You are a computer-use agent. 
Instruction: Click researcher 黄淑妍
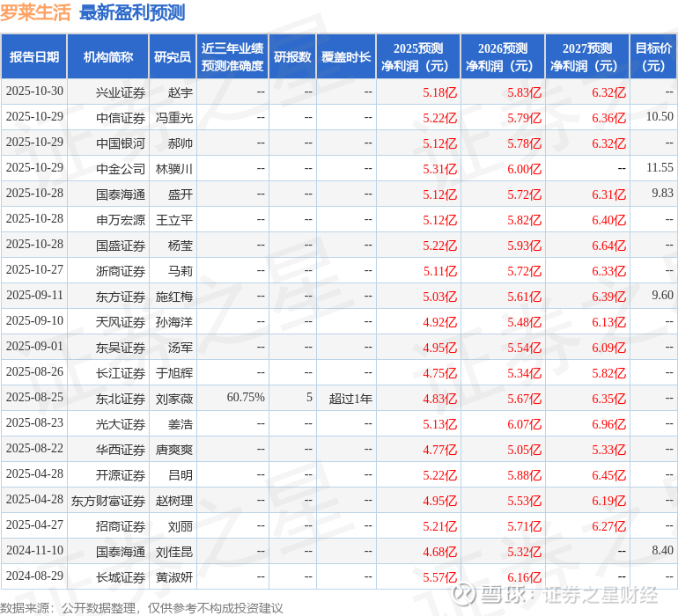(174, 577)
